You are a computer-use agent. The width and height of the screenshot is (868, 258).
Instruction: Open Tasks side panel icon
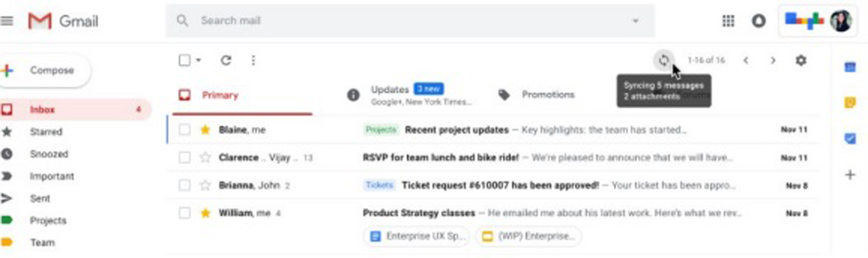point(850,138)
